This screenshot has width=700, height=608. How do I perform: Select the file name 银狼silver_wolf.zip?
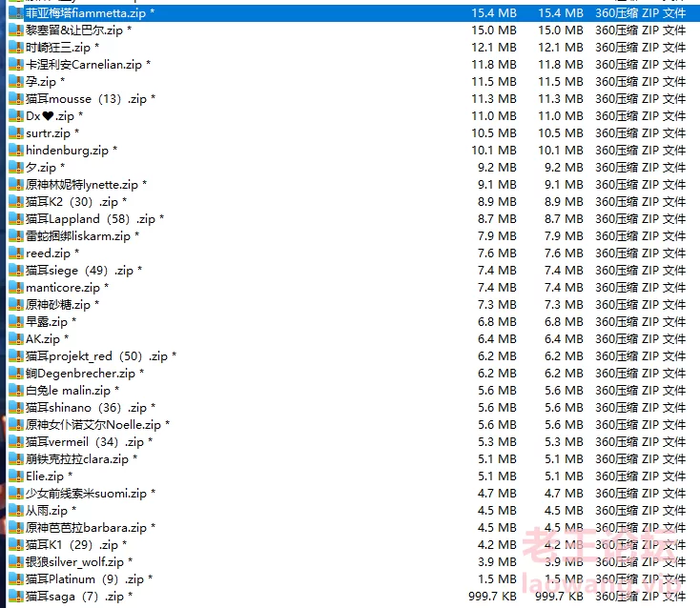pyautogui.click(x=74, y=562)
